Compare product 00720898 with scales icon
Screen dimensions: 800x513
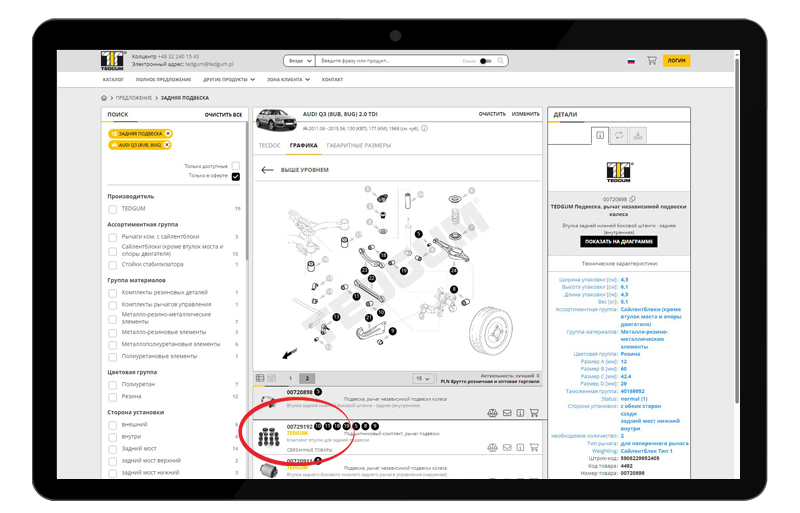(492, 413)
